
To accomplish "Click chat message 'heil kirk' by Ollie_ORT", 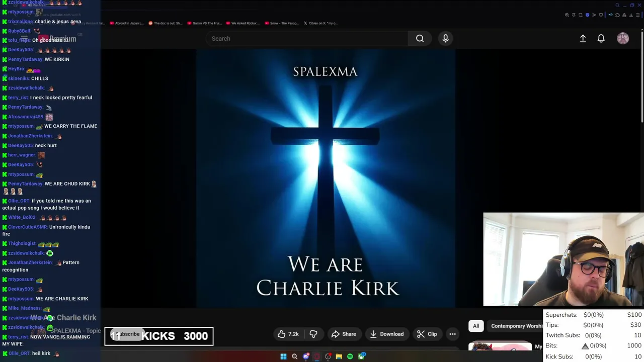I will click(41, 353).
